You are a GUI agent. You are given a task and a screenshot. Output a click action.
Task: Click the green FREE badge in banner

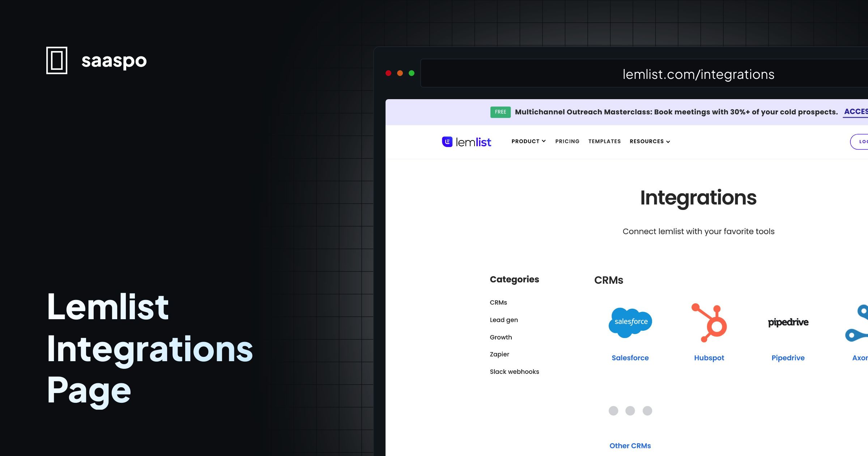[500, 112]
